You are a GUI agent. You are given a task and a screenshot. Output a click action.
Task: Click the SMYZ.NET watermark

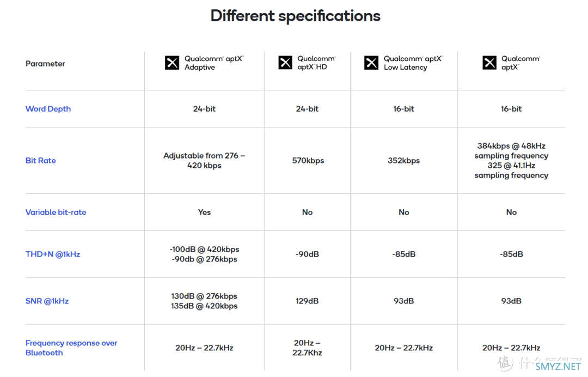click(x=558, y=366)
